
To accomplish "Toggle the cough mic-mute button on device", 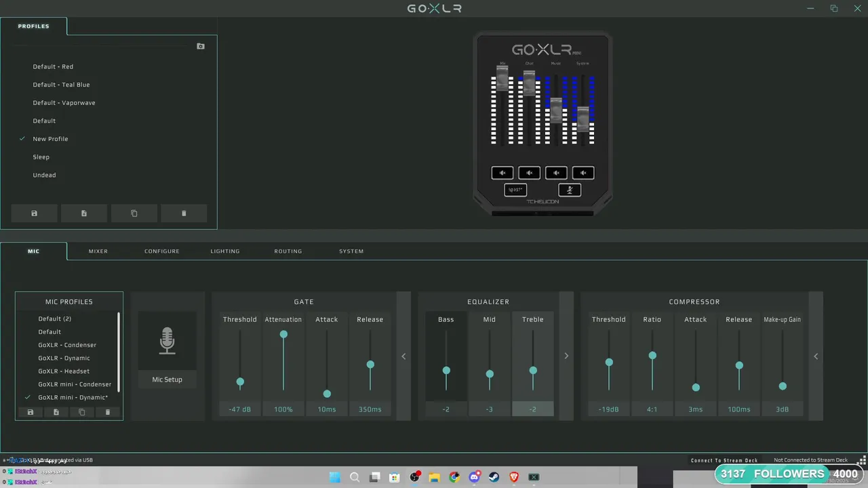I will click(570, 190).
